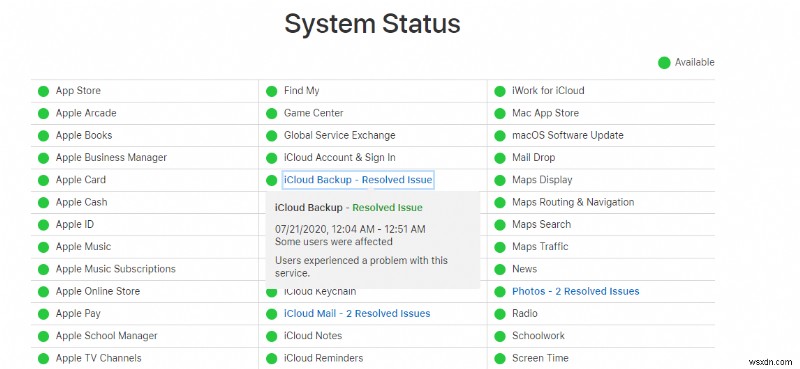This screenshot has width=800, height=369.
Task: Click status dot beside iCloud Mail row
Action: coord(271,314)
